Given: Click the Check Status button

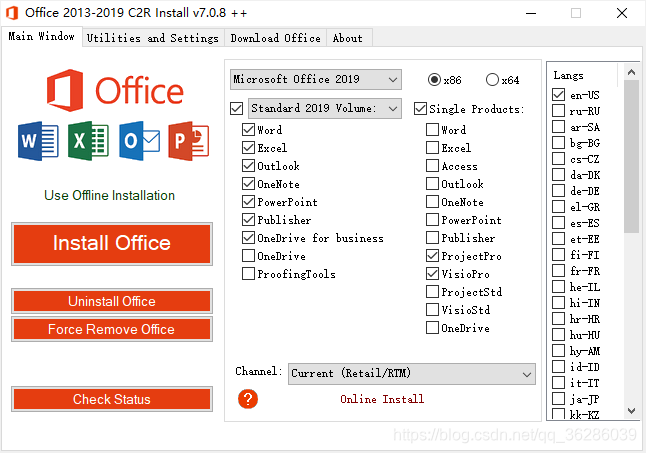Looking at the screenshot, I should [x=112, y=399].
